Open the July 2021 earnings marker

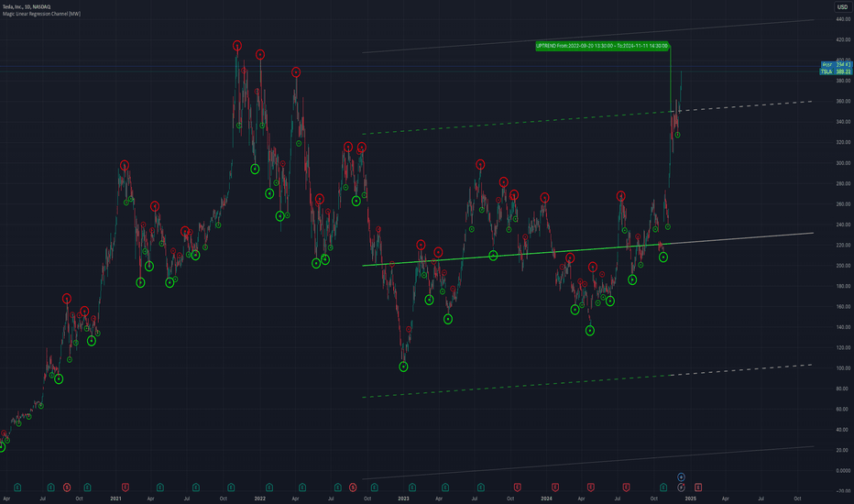pyautogui.click(x=195, y=488)
